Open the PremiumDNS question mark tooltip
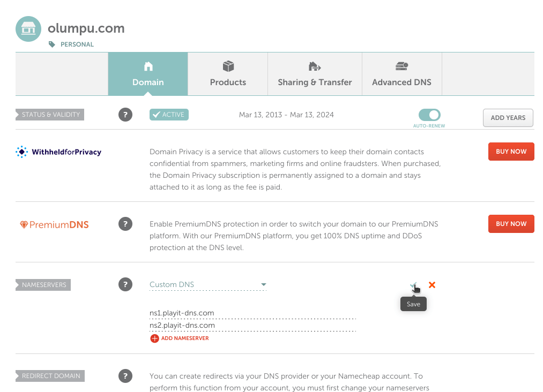Image resolution: width=543 pixels, height=392 pixels. click(x=125, y=224)
